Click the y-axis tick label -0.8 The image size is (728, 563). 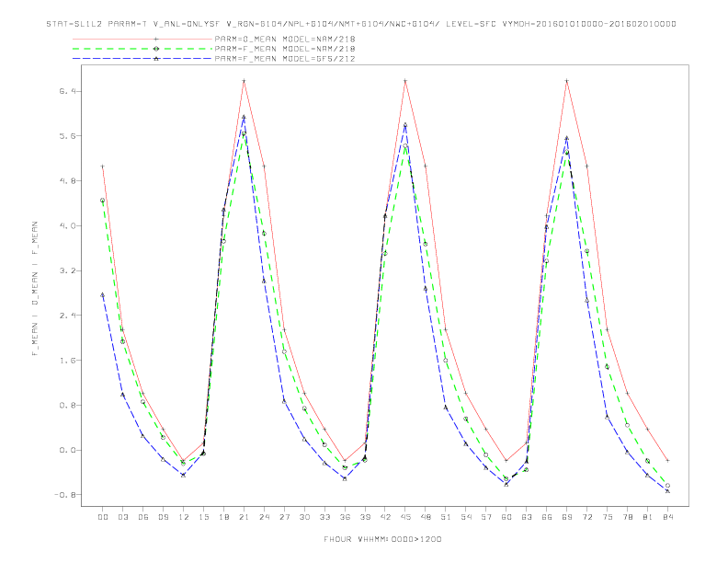[x=65, y=495]
